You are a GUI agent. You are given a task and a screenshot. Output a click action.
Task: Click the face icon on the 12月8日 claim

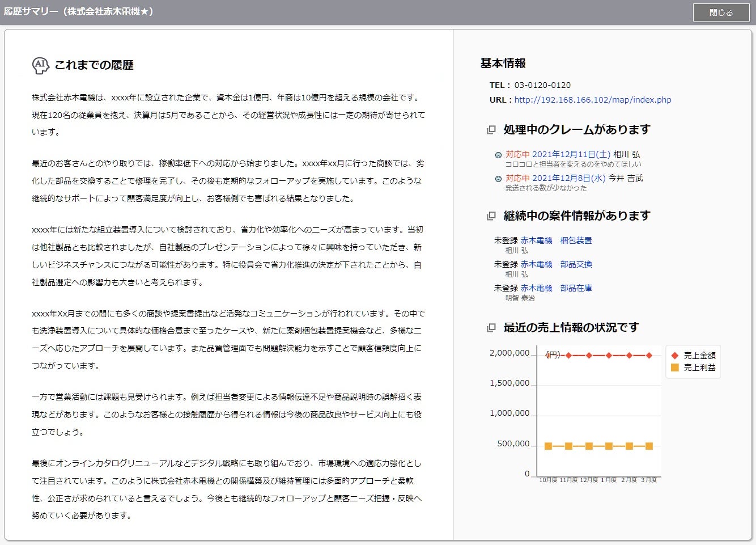click(x=498, y=179)
